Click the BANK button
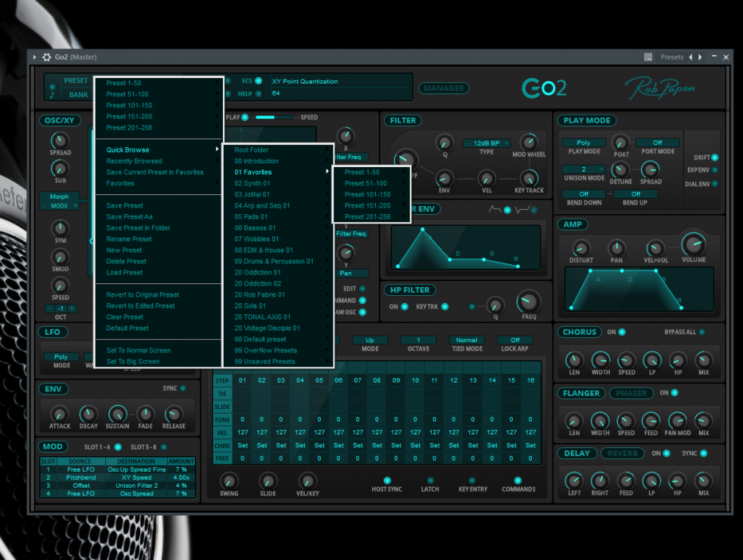The width and height of the screenshot is (743, 560). point(78,94)
